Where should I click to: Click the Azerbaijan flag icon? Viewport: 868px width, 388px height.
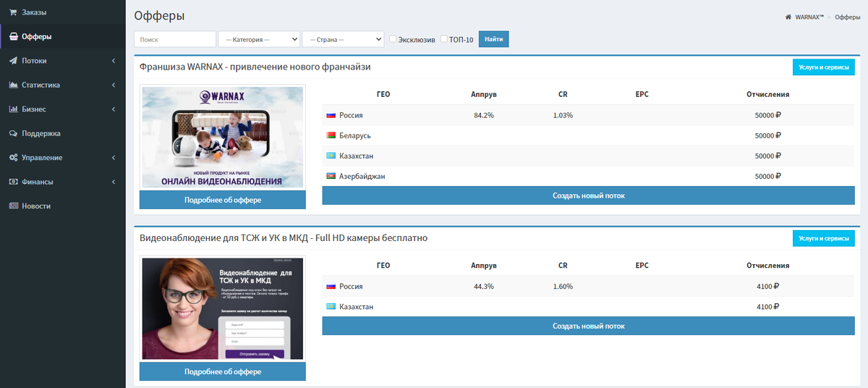[331, 176]
